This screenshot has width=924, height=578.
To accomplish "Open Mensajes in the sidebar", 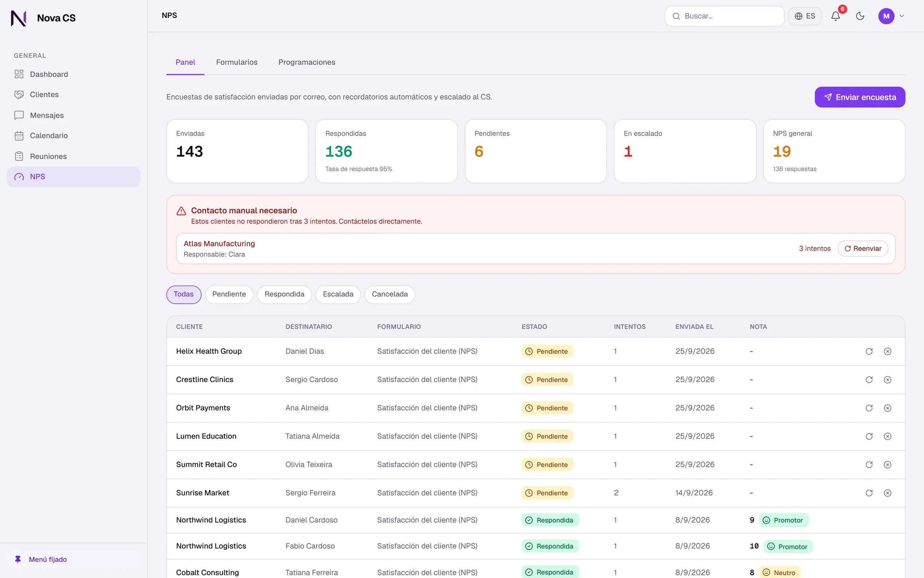I will coord(74,115).
